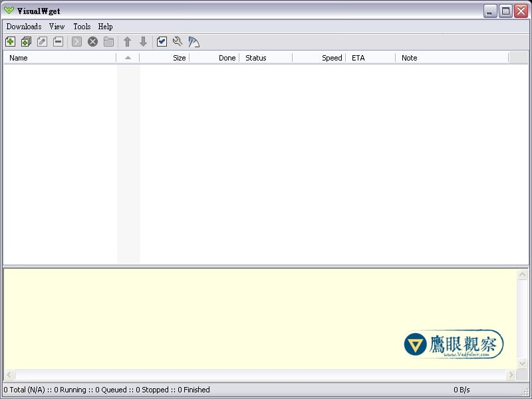Click the '0 Finished' status text
Screen dimensions: 532x399
pyautogui.click(x=194, y=390)
